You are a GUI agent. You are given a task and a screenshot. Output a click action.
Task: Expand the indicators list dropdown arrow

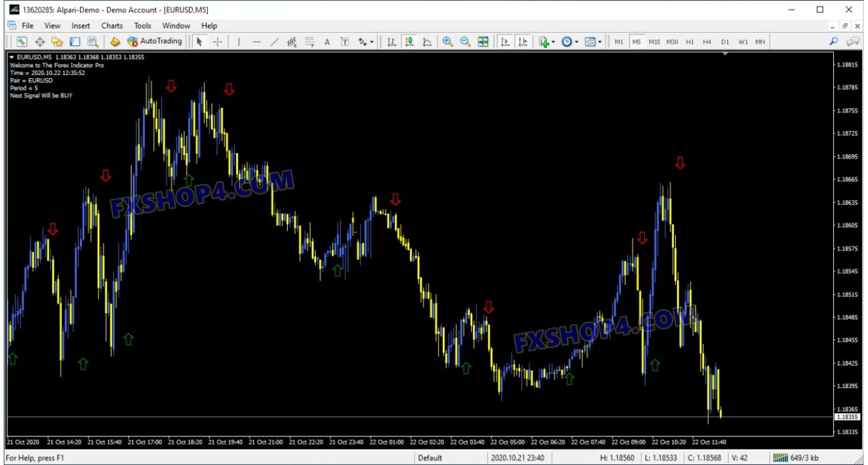pyautogui.click(x=553, y=42)
